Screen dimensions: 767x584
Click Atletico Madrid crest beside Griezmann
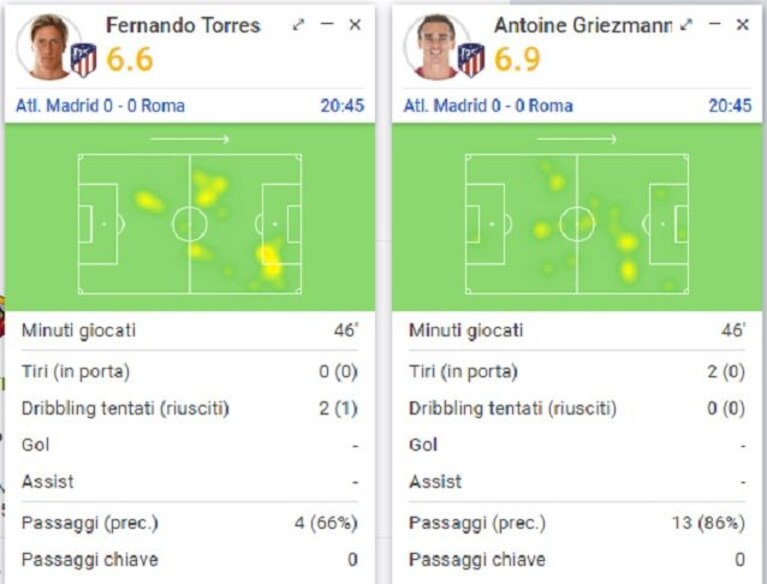point(471,60)
